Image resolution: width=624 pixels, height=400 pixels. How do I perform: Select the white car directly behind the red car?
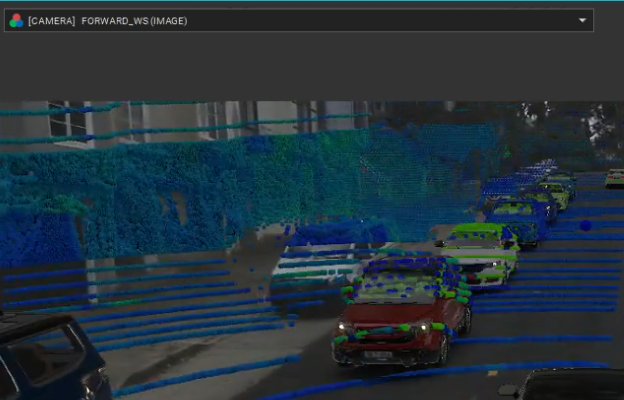coord(478,252)
